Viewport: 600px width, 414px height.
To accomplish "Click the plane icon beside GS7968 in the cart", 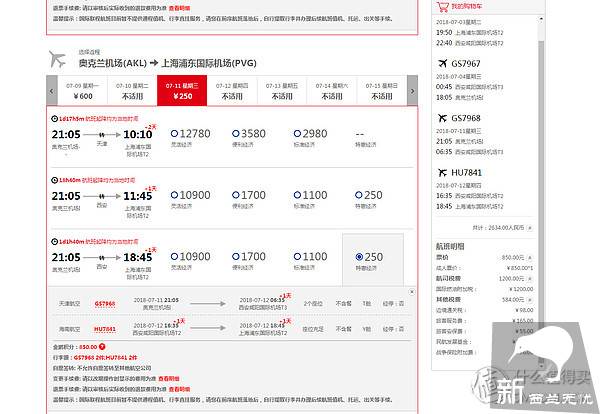I will pyautogui.click(x=442, y=118).
